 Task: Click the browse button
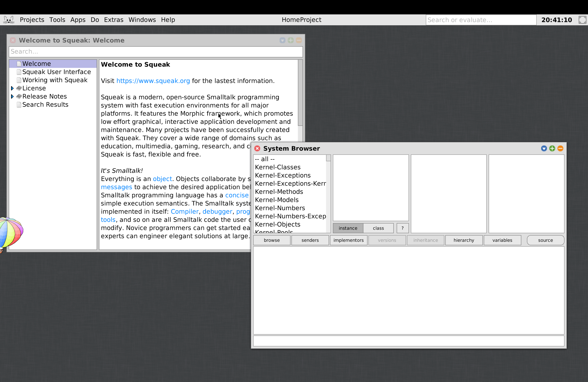pyautogui.click(x=272, y=240)
